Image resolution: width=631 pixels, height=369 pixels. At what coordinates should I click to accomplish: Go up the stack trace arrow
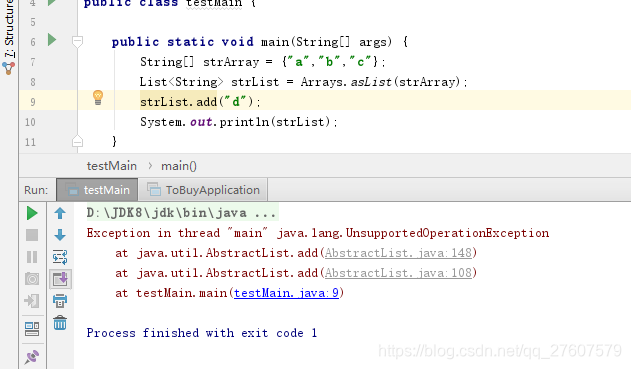coord(60,213)
